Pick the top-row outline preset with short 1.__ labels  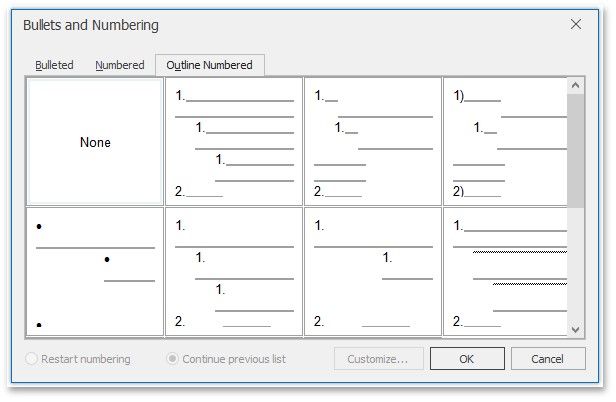tap(373, 142)
